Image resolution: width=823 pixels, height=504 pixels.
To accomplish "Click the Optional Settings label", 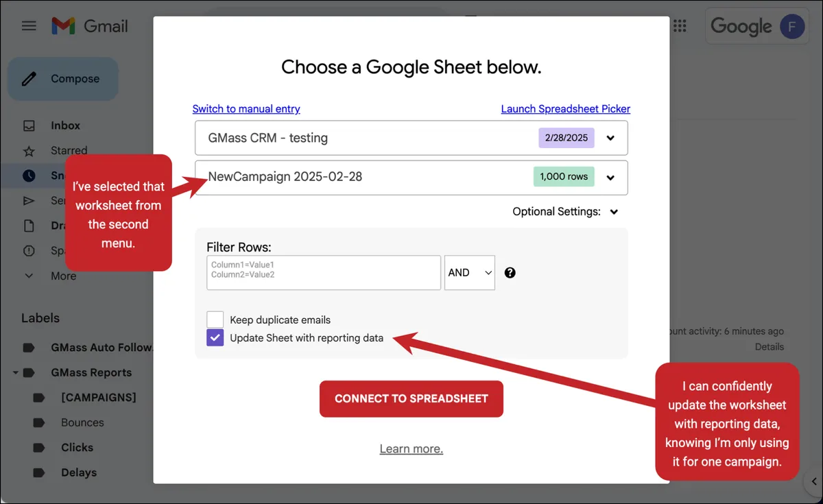I will (557, 212).
